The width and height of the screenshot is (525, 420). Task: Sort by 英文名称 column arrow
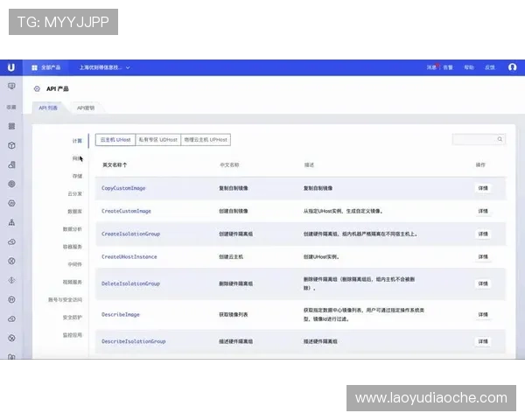tap(125, 164)
